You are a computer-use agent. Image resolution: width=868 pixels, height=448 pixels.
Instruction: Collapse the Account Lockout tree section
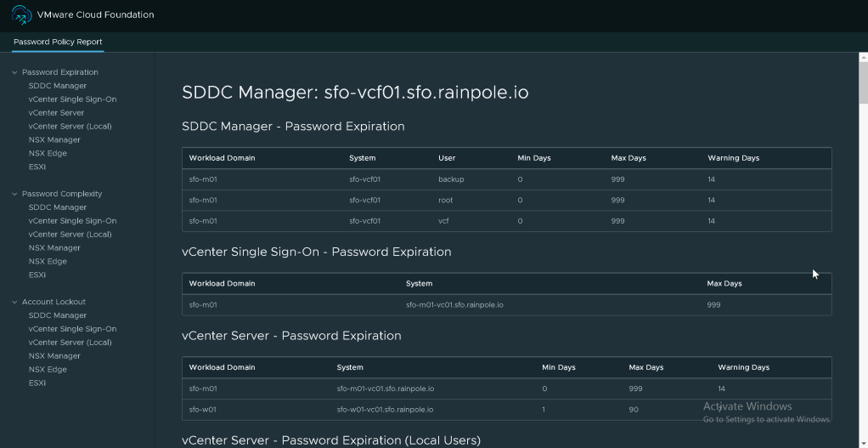pos(14,302)
